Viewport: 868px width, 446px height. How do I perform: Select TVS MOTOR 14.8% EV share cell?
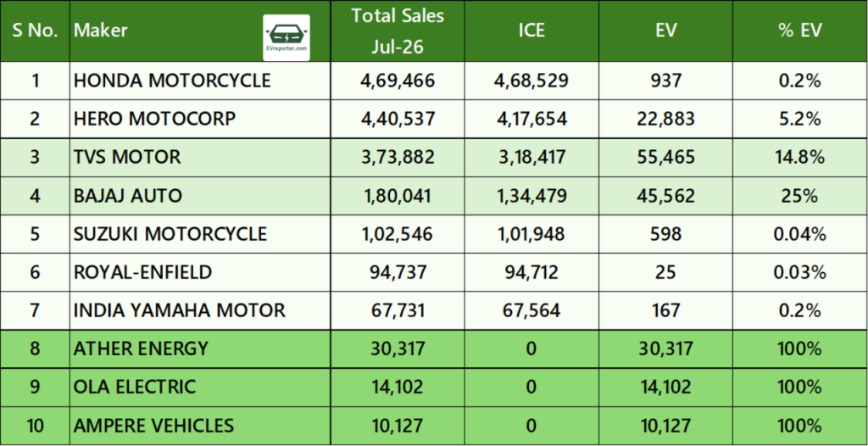800,158
